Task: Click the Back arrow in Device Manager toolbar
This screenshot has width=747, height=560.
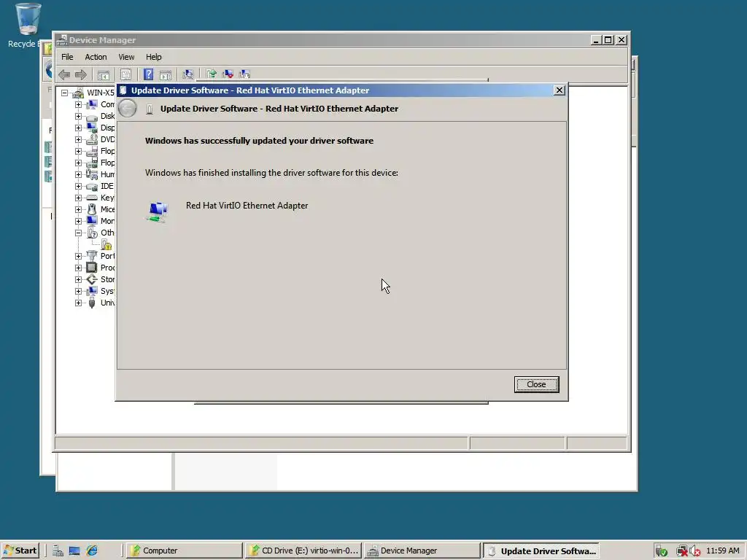Action: tap(64, 74)
